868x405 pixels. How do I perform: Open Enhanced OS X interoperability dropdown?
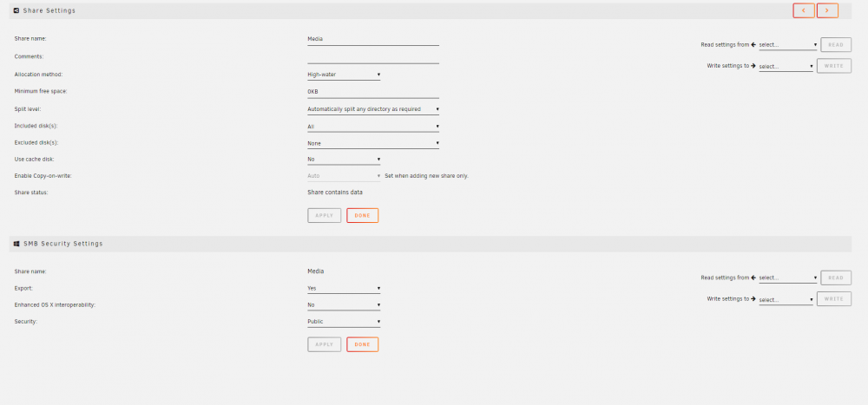(344, 305)
